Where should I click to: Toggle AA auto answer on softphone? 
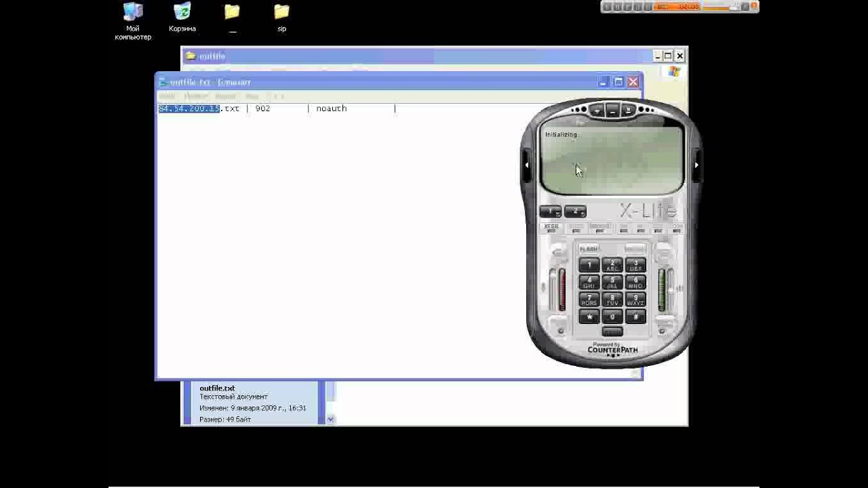point(624,228)
